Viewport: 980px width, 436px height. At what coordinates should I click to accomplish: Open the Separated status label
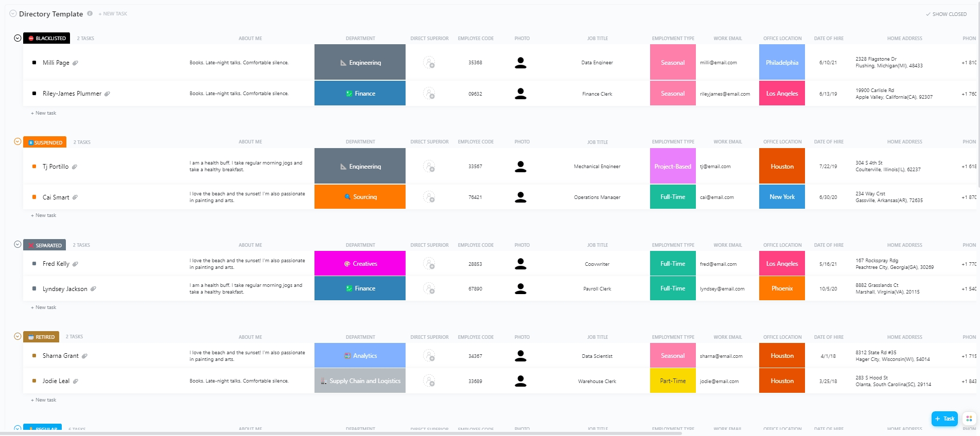[x=44, y=245]
